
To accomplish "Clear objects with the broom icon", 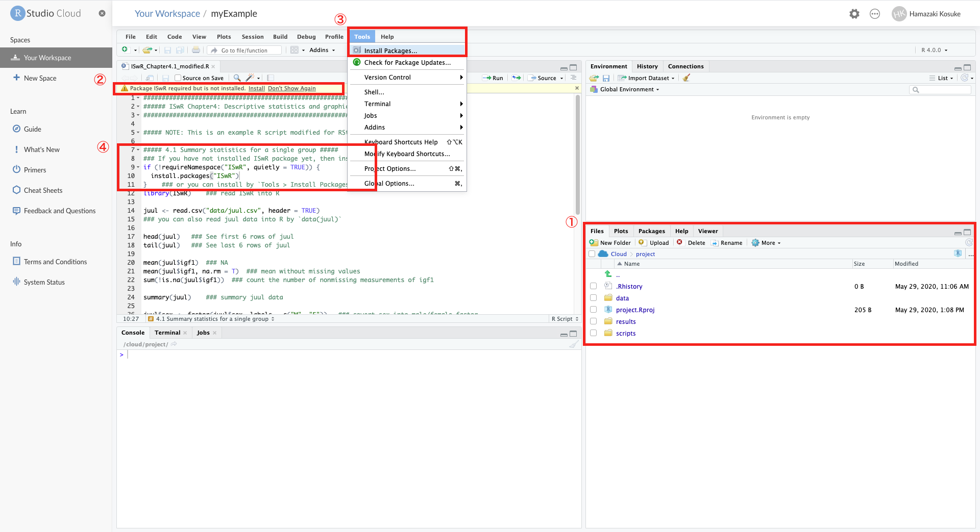I will pos(686,78).
